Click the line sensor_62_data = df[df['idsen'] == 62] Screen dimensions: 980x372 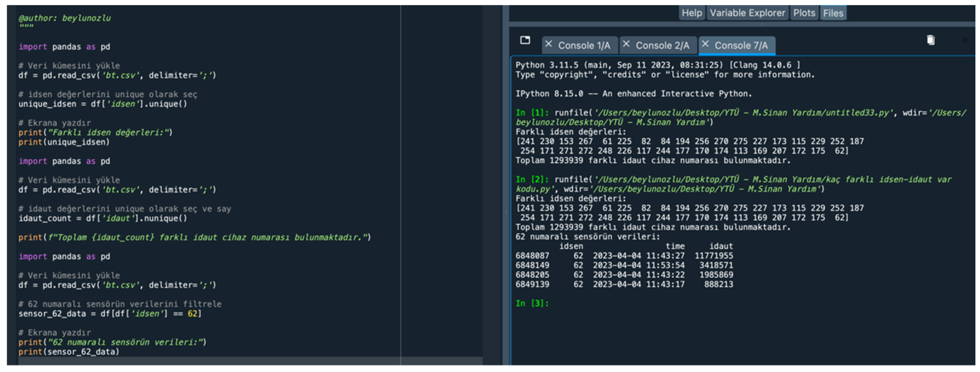click(x=110, y=314)
